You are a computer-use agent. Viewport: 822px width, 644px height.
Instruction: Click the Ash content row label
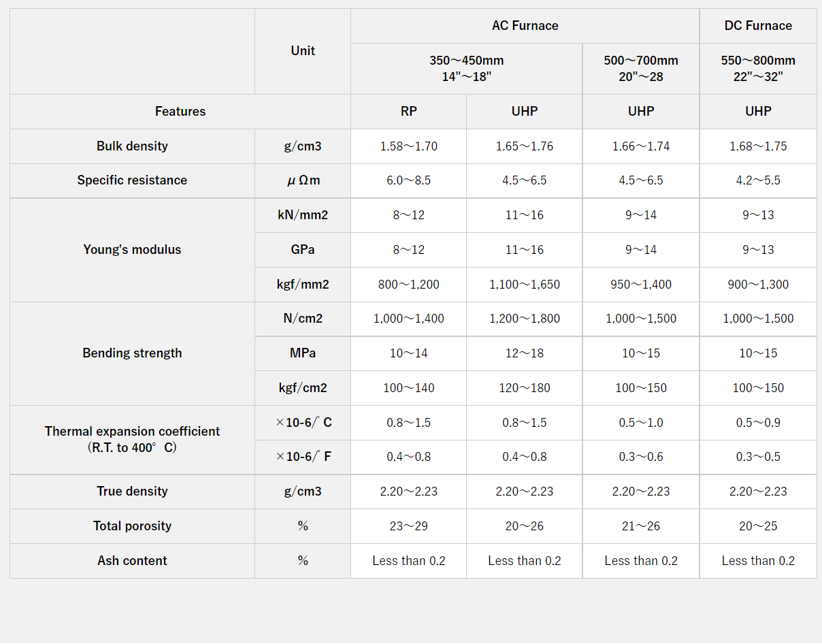click(132, 561)
